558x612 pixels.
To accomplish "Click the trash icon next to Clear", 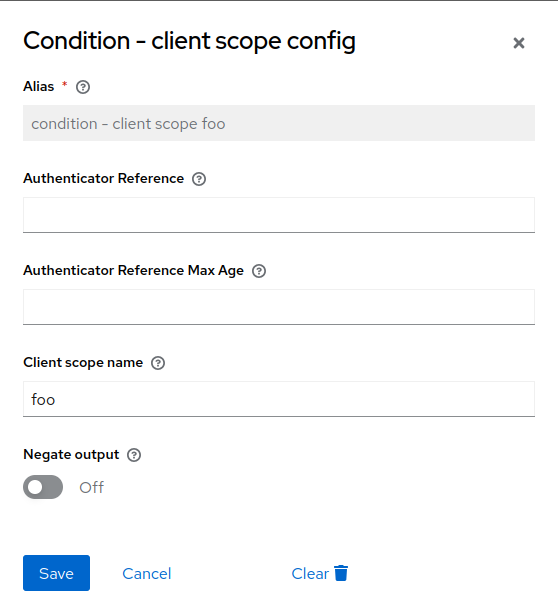I will point(341,573).
